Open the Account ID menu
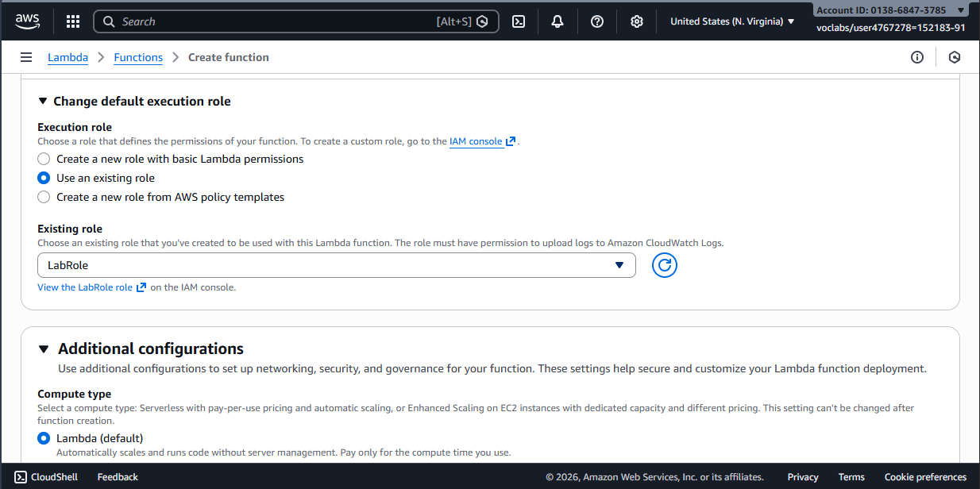 [891, 10]
